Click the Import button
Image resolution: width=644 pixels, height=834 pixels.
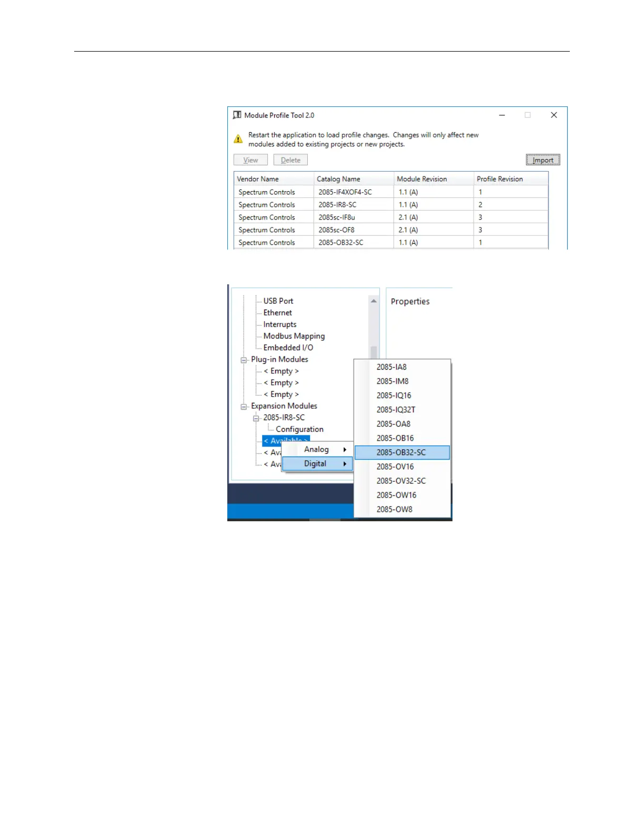click(x=543, y=160)
